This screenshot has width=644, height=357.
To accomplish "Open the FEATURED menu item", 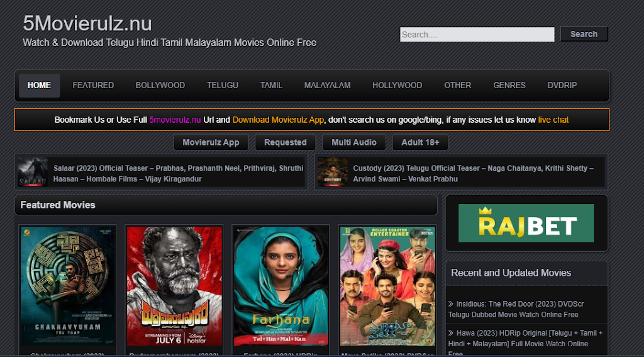I will pos(93,86).
